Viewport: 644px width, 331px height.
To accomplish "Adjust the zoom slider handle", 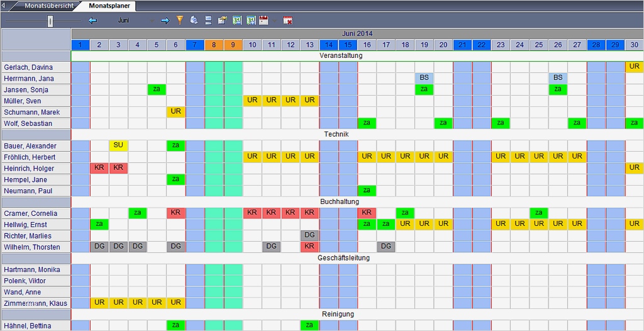I will pyautogui.click(x=50, y=21).
